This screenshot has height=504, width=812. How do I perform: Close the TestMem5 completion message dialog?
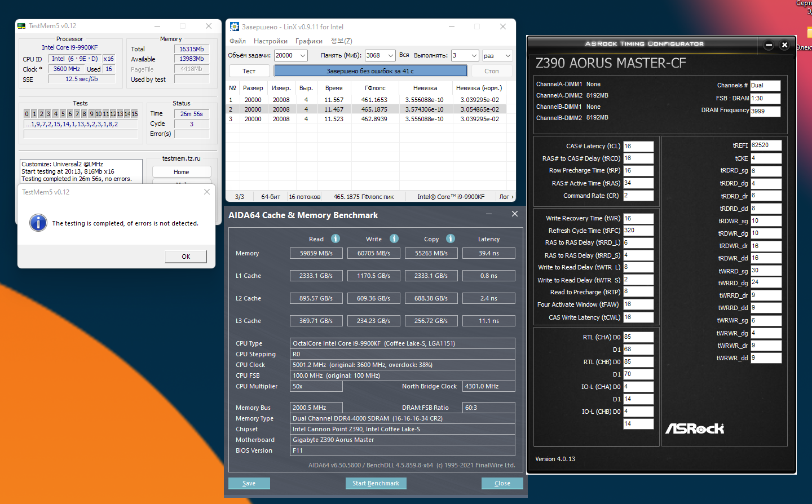pyautogui.click(x=207, y=192)
